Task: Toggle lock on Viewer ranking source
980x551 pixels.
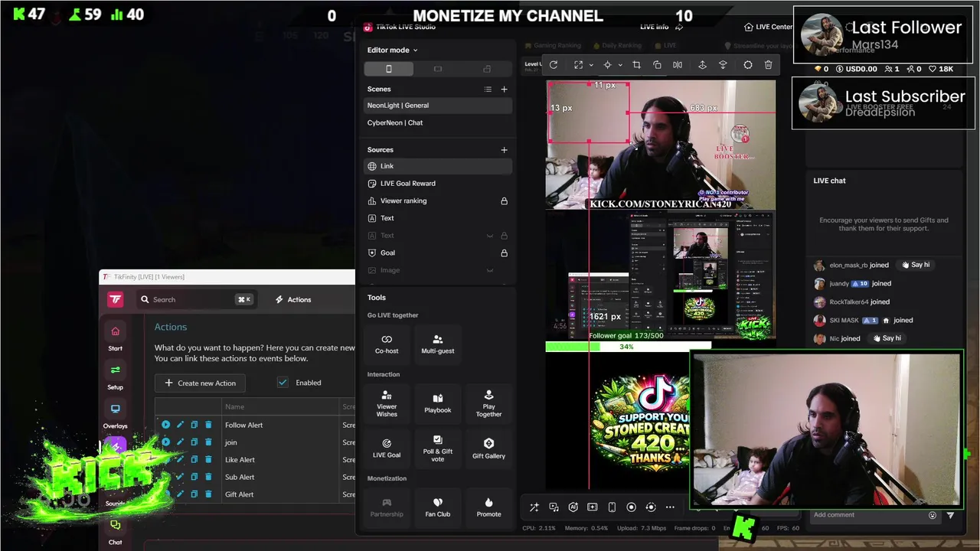Action: point(504,201)
